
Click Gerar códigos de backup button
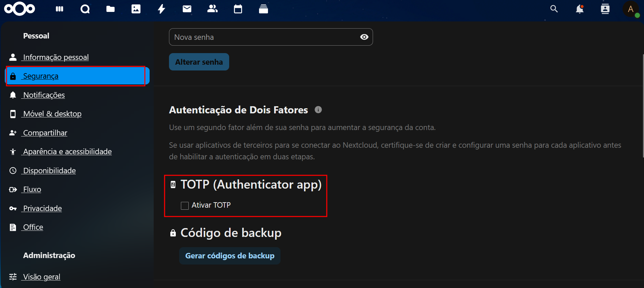point(230,256)
